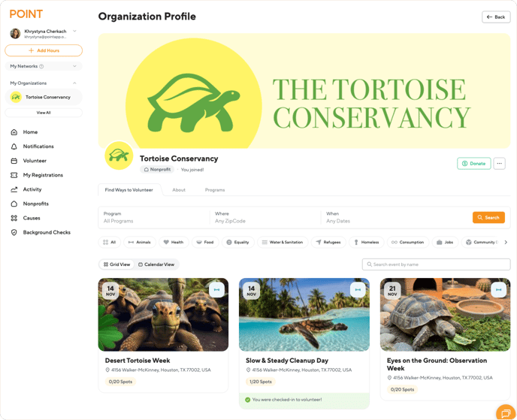Switch to the About tab
This screenshot has height=420, width=517.
(x=179, y=190)
